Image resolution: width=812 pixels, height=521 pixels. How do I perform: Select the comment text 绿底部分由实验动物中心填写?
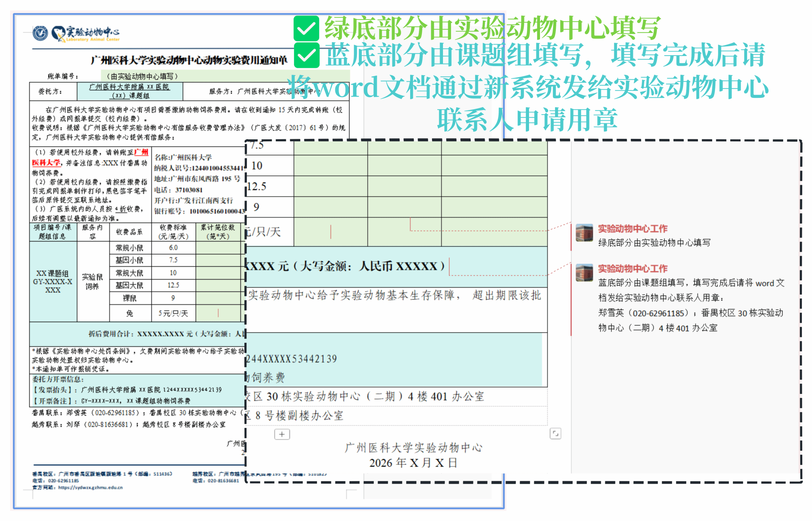(654, 243)
